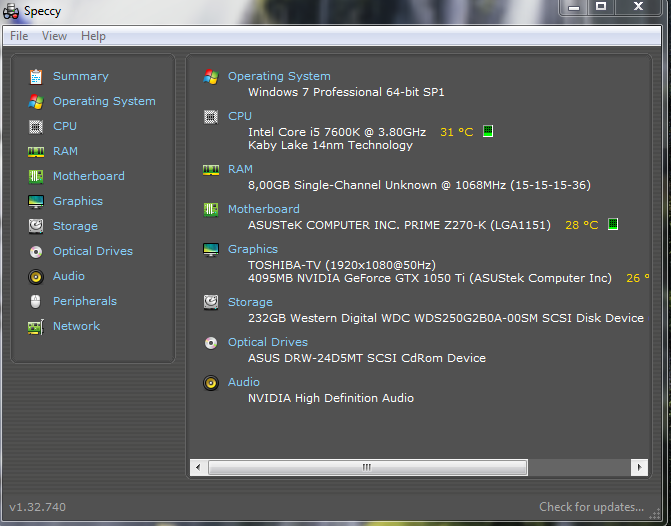Select Audio in the sidebar

point(68,276)
